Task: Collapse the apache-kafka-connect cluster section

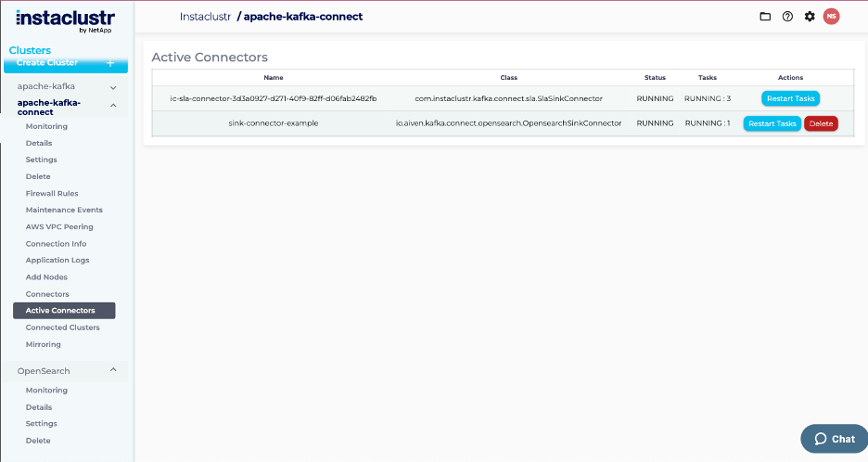Action: (113, 107)
